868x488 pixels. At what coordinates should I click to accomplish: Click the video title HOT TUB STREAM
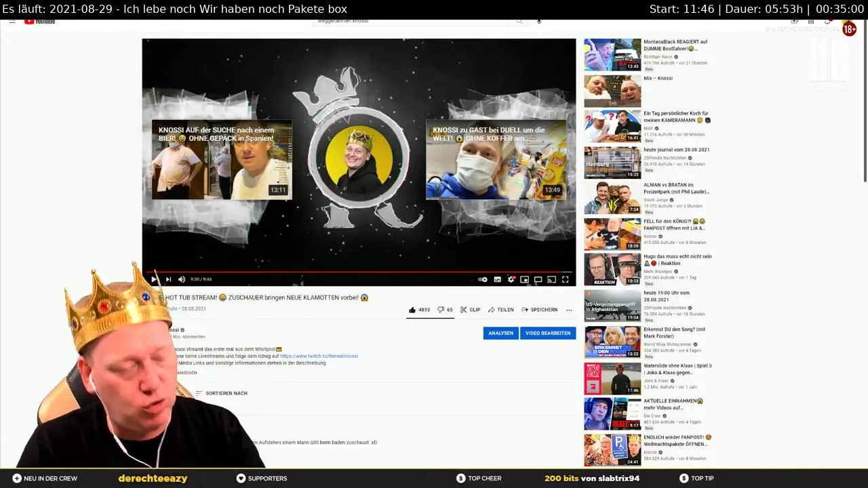click(267, 298)
